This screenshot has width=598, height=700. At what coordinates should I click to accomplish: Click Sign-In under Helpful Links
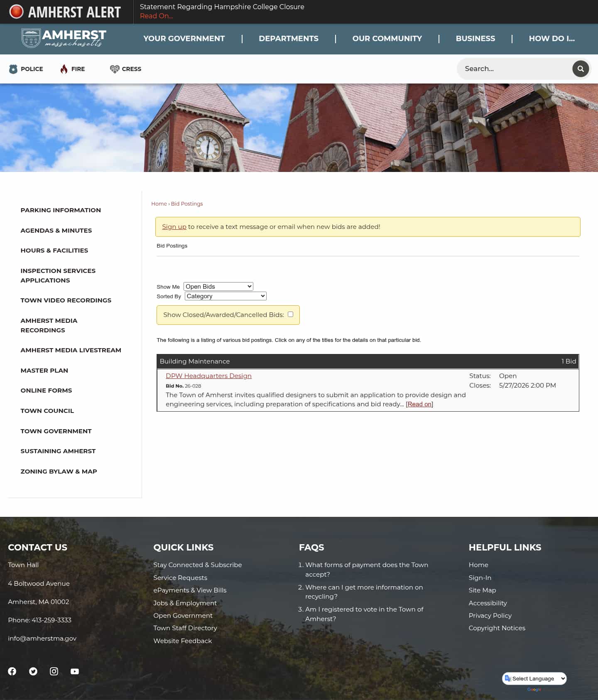click(480, 578)
